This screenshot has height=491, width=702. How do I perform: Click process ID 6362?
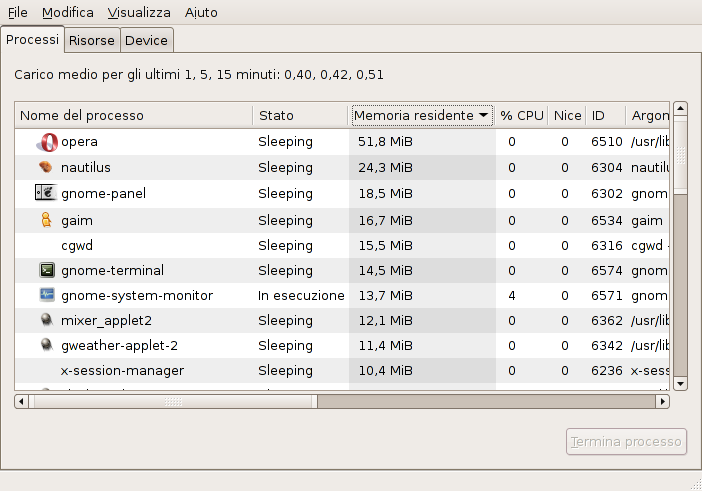pos(607,321)
